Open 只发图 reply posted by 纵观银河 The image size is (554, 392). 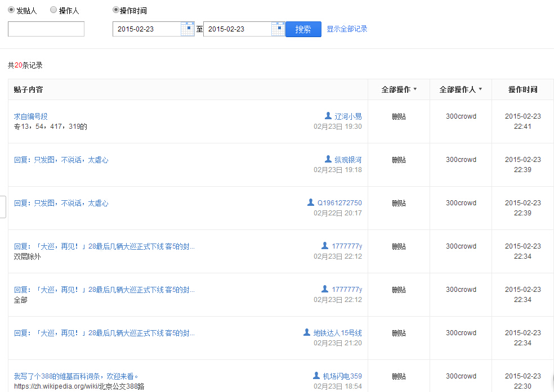(x=61, y=160)
